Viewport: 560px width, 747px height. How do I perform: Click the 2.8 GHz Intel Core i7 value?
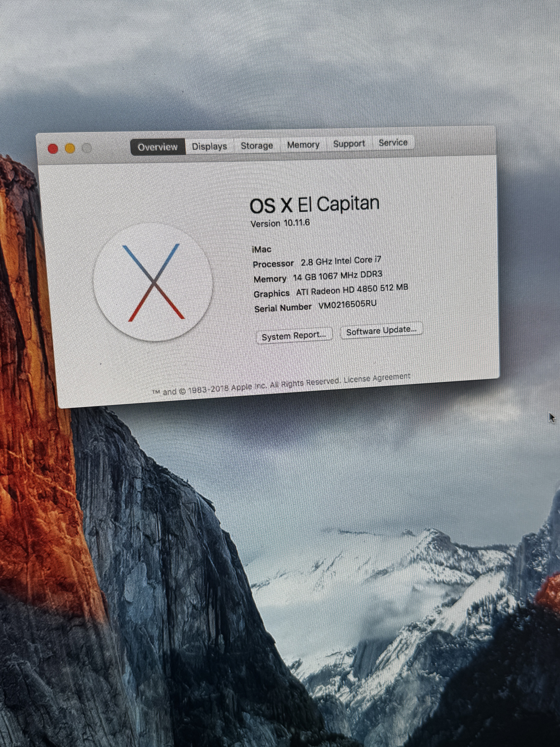pyautogui.click(x=341, y=261)
